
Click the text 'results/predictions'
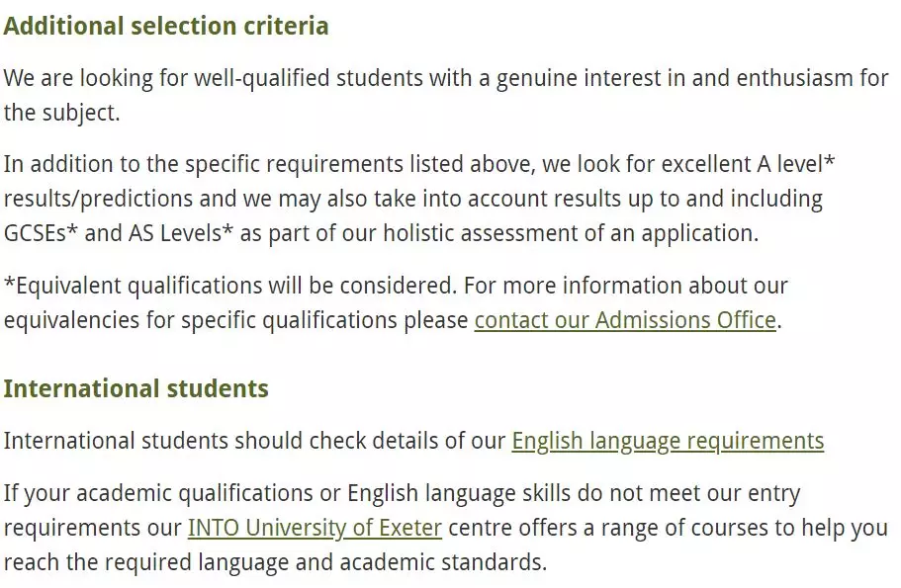tap(98, 200)
